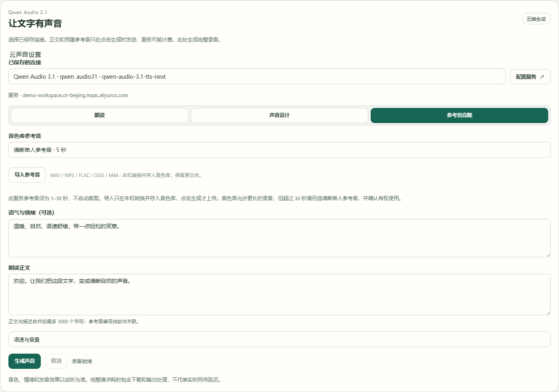Focus the 语气与情绪 text area
Screen dimensions: 559x392
point(279,238)
